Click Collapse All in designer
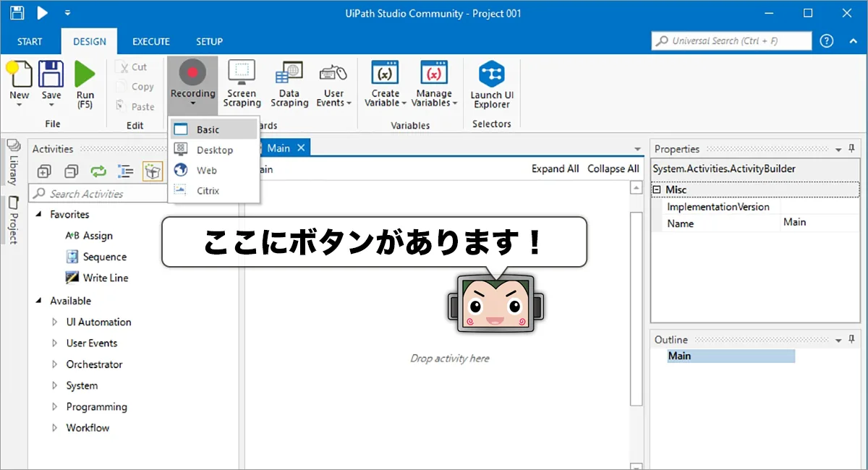 point(613,168)
